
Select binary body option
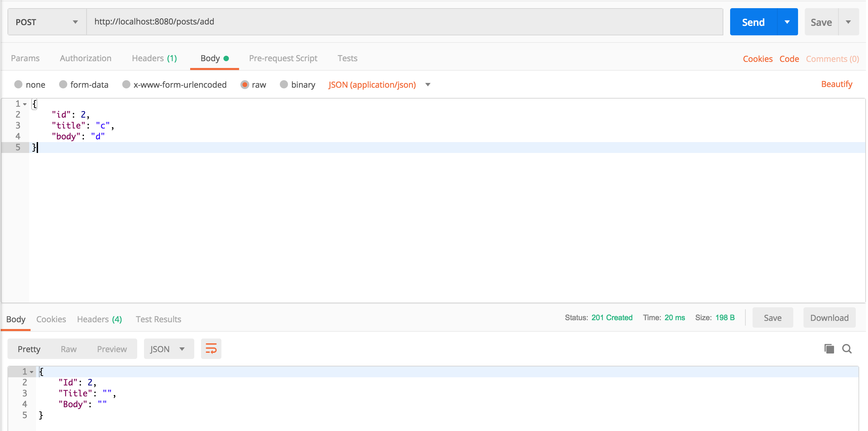284,84
